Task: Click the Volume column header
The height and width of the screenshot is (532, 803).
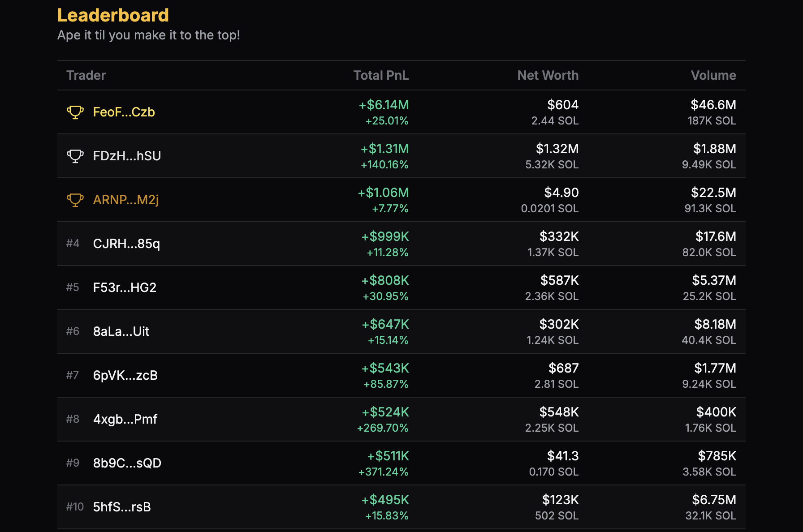Action: click(713, 75)
